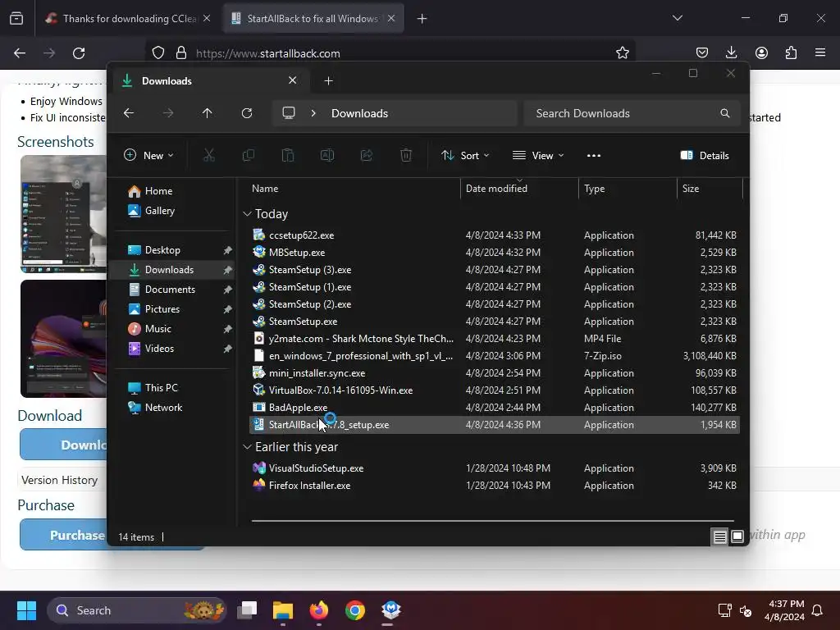Screen dimensions: 840x630
Task: Open the Firefox hamburger menu
Action: pos(820,52)
